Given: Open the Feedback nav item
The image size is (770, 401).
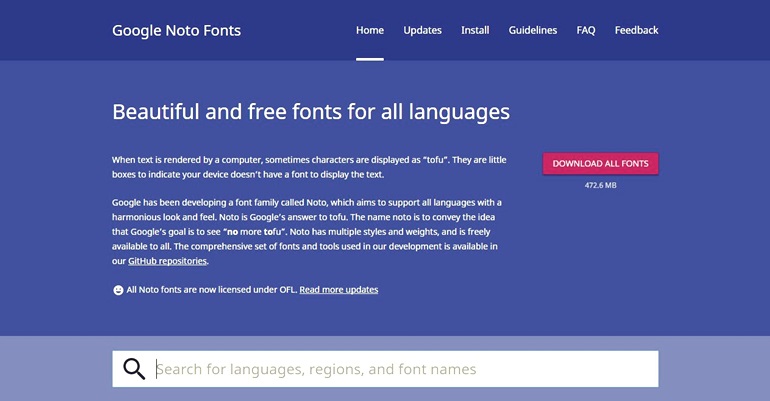Looking at the screenshot, I should [x=636, y=30].
